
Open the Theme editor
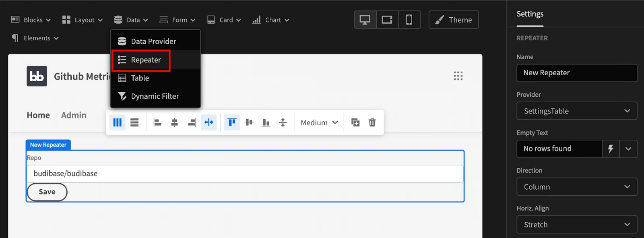(x=454, y=20)
